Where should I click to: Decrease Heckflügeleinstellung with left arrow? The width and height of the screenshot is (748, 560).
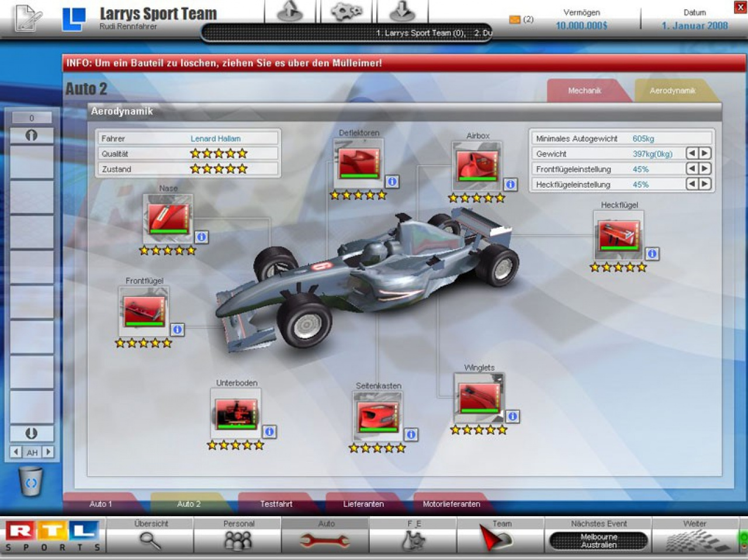click(x=692, y=184)
